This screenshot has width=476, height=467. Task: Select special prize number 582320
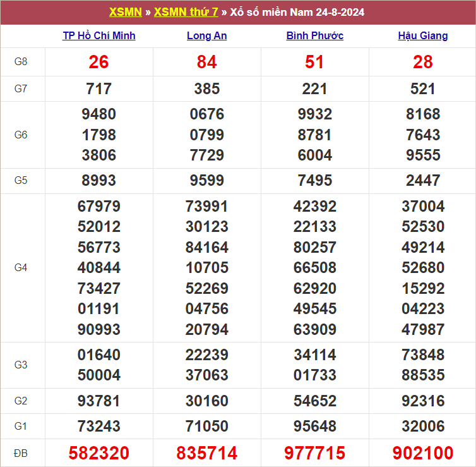[x=99, y=453]
